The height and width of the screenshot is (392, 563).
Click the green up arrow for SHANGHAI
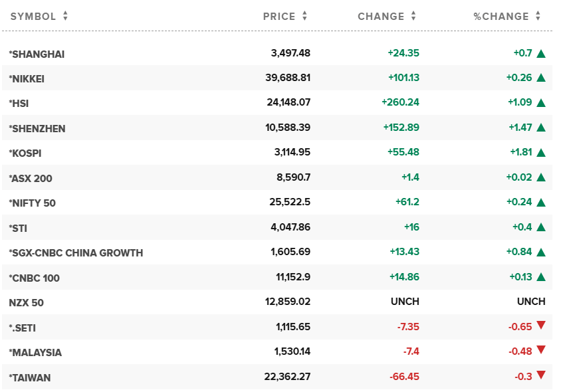[541, 53]
